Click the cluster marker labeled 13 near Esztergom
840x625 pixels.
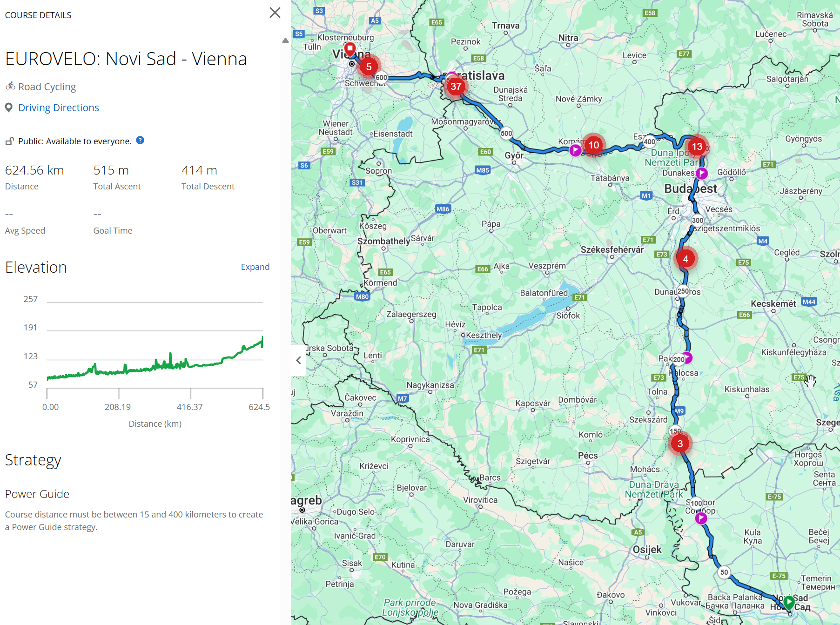coord(698,146)
